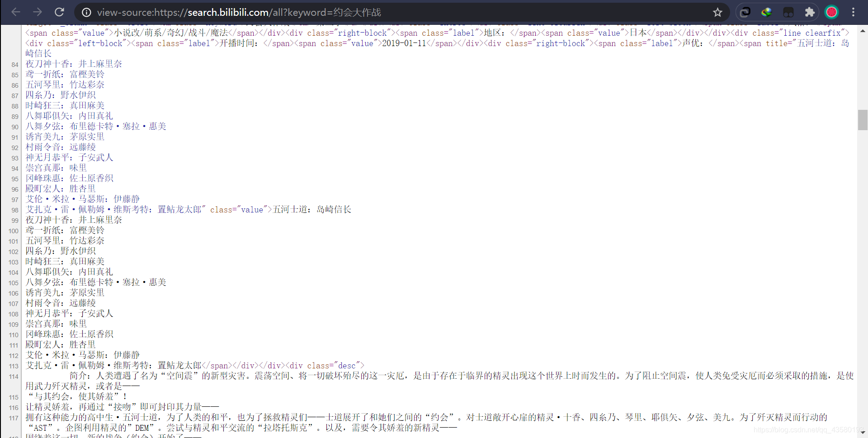The height and width of the screenshot is (438, 868).
Task: Bookmark this page with the star icon
Action: pyautogui.click(x=717, y=12)
